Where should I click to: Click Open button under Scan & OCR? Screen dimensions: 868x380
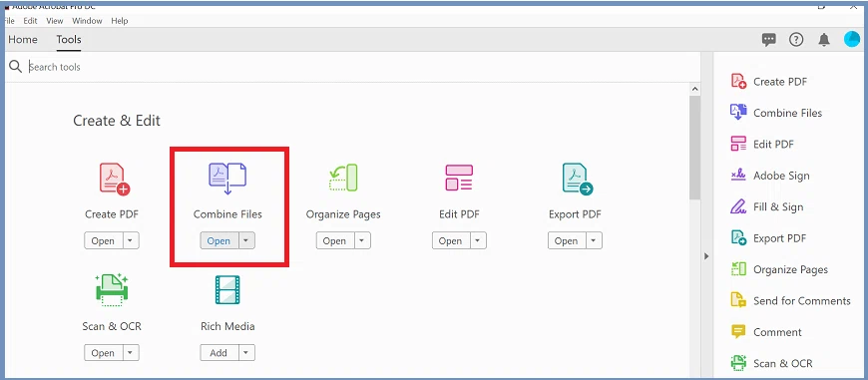tap(103, 352)
